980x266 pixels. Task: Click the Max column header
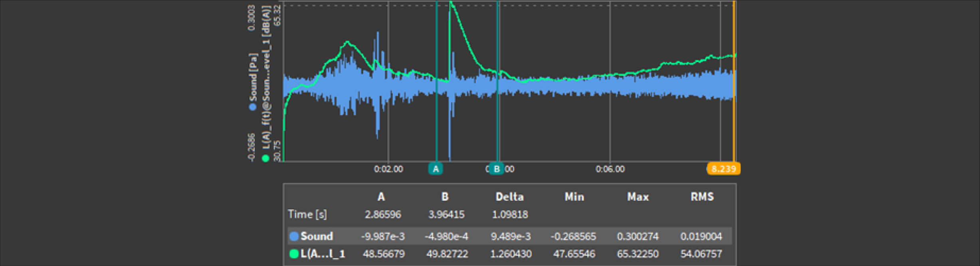(637, 197)
